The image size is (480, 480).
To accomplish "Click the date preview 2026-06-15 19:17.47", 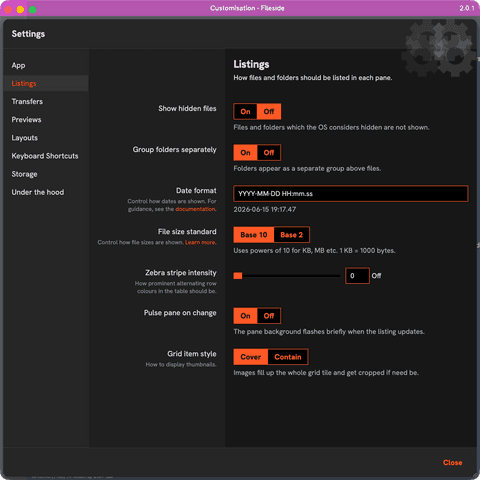I will (x=265, y=209).
